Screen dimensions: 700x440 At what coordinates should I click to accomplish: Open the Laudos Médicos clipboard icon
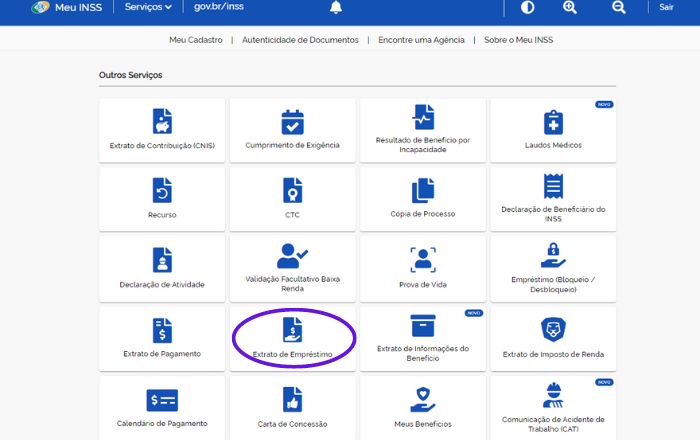pyautogui.click(x=553, y=122)
